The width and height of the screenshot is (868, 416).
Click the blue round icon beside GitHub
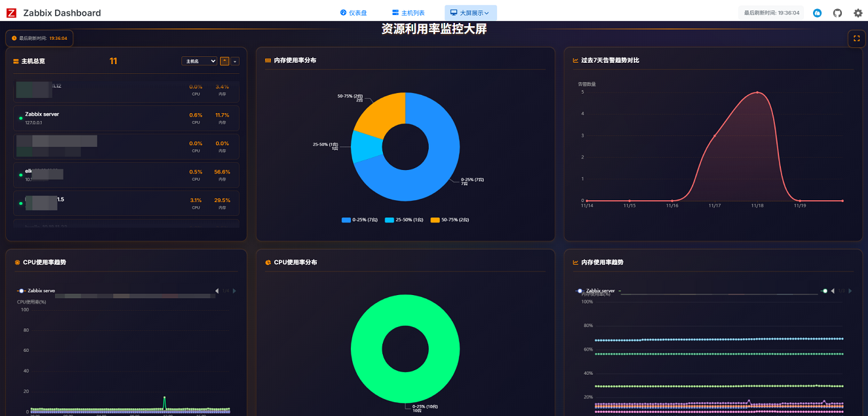point(817,13)
